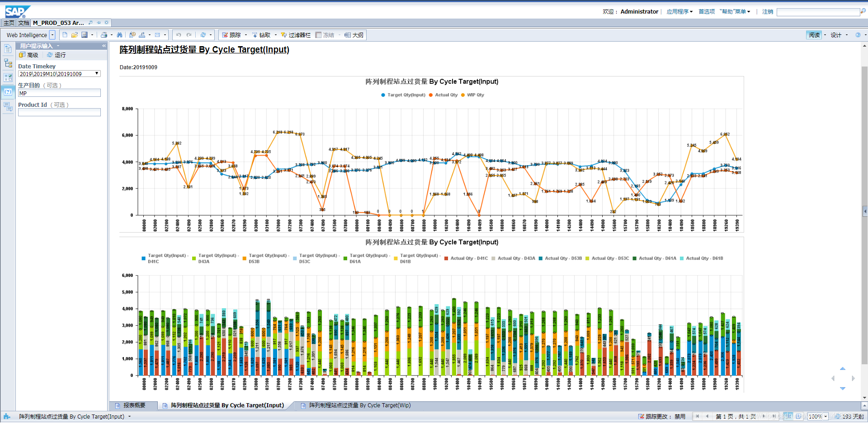Open the 应用程序 applications menu
The width and height of the screenshot is (868, 424).
pyautogui.click(x=679, y=11)
